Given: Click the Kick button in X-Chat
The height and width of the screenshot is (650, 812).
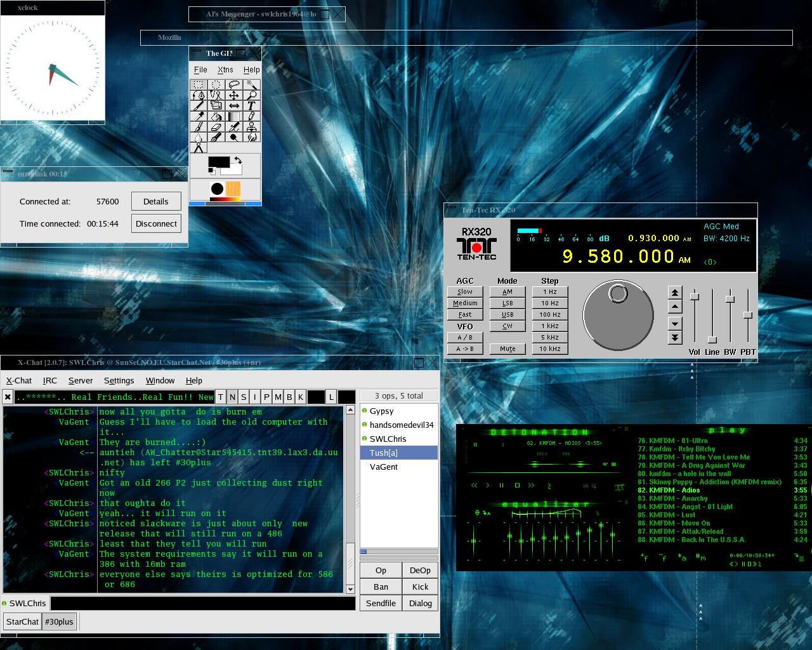Looking at the screenshot, I should (x=420, y=587).
